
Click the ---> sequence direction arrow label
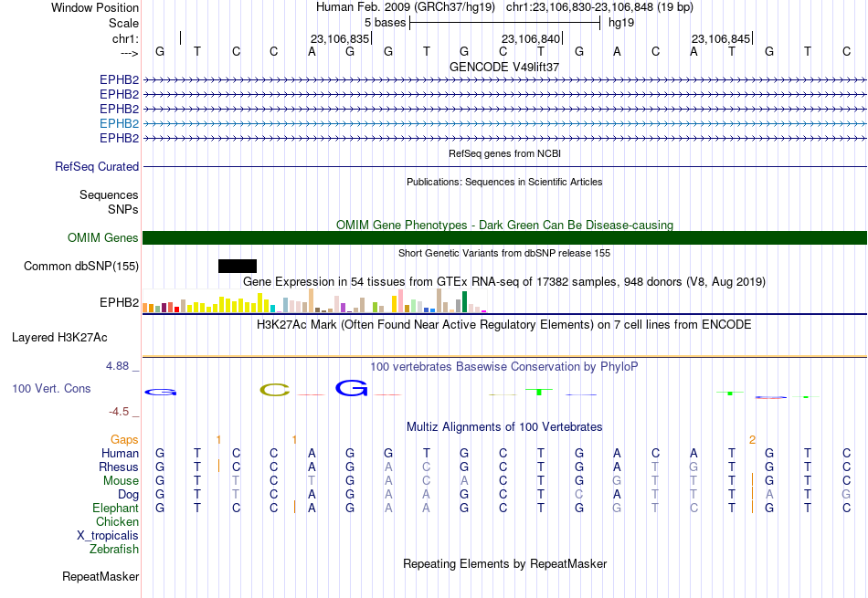(x=130, y=53)
